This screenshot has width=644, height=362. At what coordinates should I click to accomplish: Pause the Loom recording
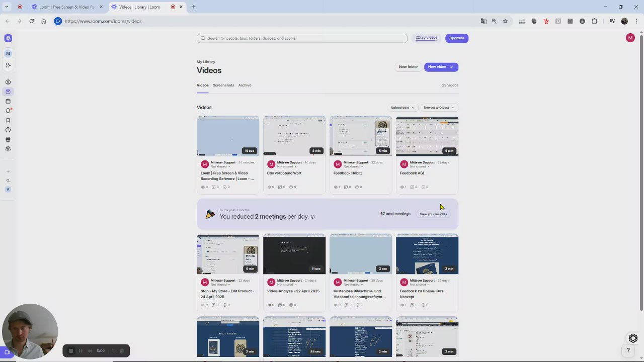pos(80,351)
